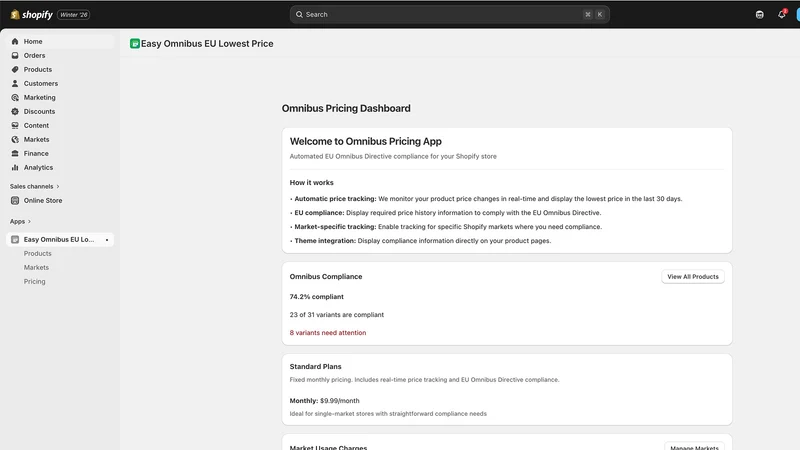800x450 pixels.
Task: Select the Products tag icon
Action: (15, 69)
